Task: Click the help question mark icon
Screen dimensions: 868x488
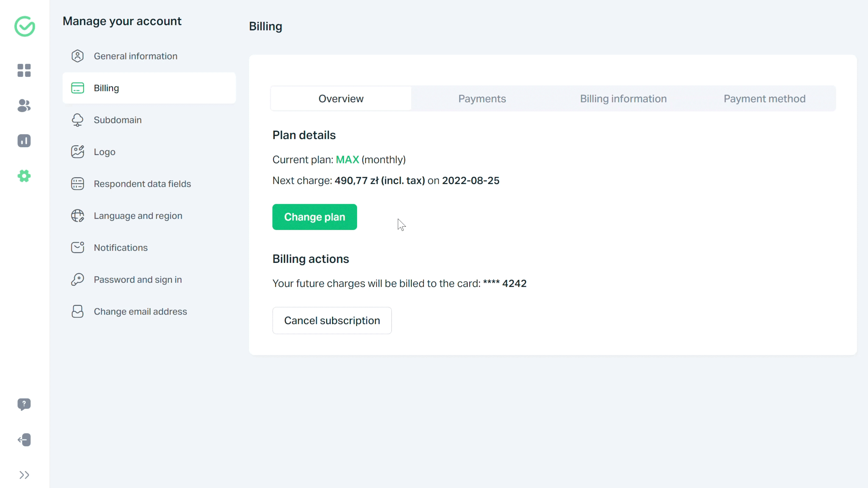Action: [x=24, y=404]
